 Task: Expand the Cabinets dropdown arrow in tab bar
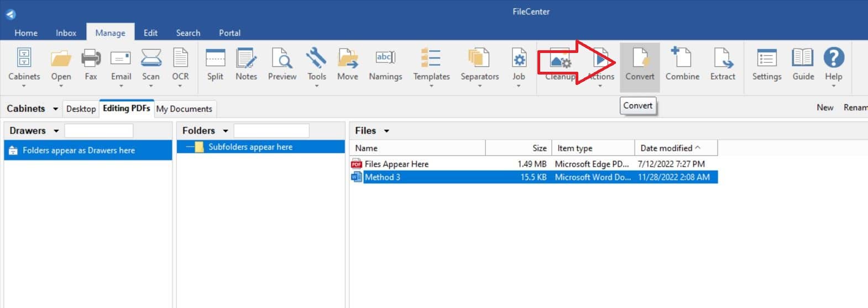(x=55, y=109)
